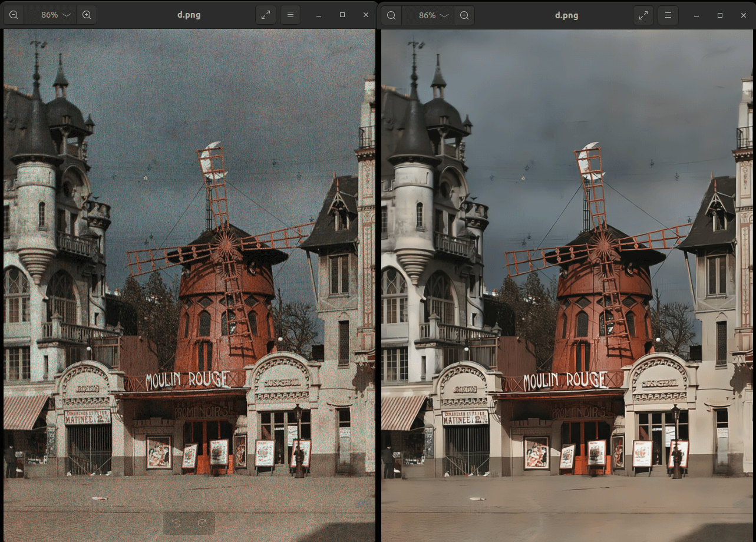Zoom out in the left viewer window
The width and height of the screenshot is (756, 542).
pos(14,15)
